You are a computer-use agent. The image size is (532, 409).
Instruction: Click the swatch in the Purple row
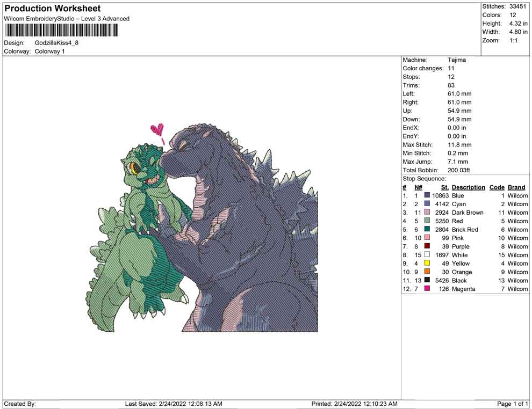pyautogui.click(x=427, y=246)
